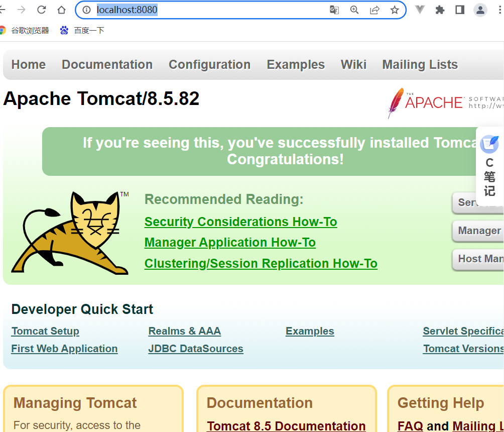The width and height of the screenshot is (504, 432).
Task: Open the 百度一下 bookmark
Action: coord(82,31)
